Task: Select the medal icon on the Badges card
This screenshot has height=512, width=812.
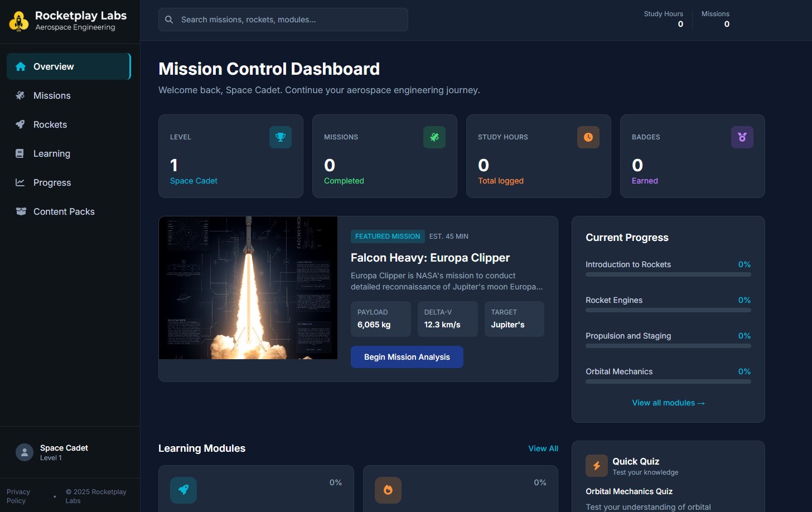Action: (742, 137)
